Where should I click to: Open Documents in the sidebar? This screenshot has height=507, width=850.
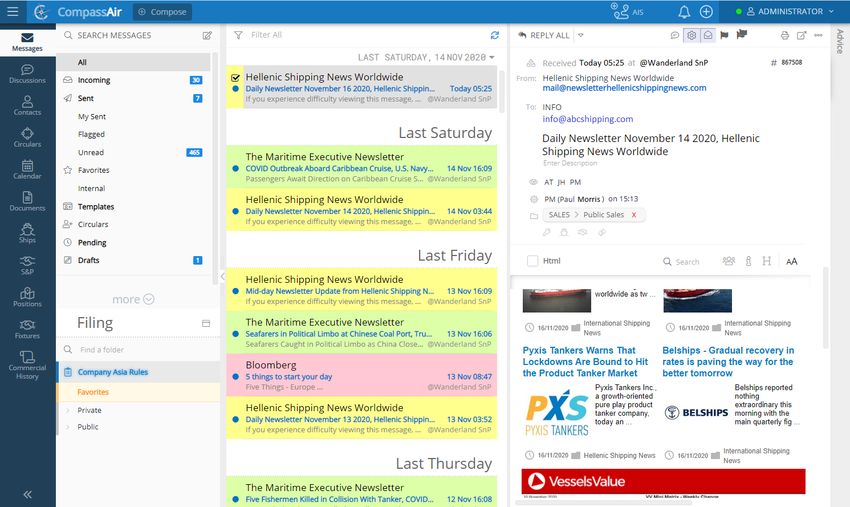27,202
